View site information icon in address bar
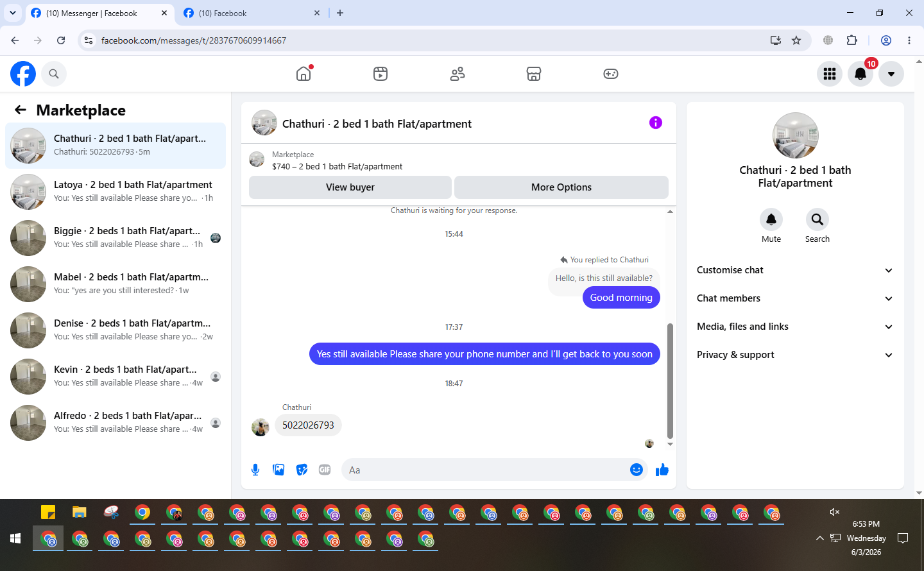Image resolution: width=924 pixels, height=571 pixels. pos(89,40)
